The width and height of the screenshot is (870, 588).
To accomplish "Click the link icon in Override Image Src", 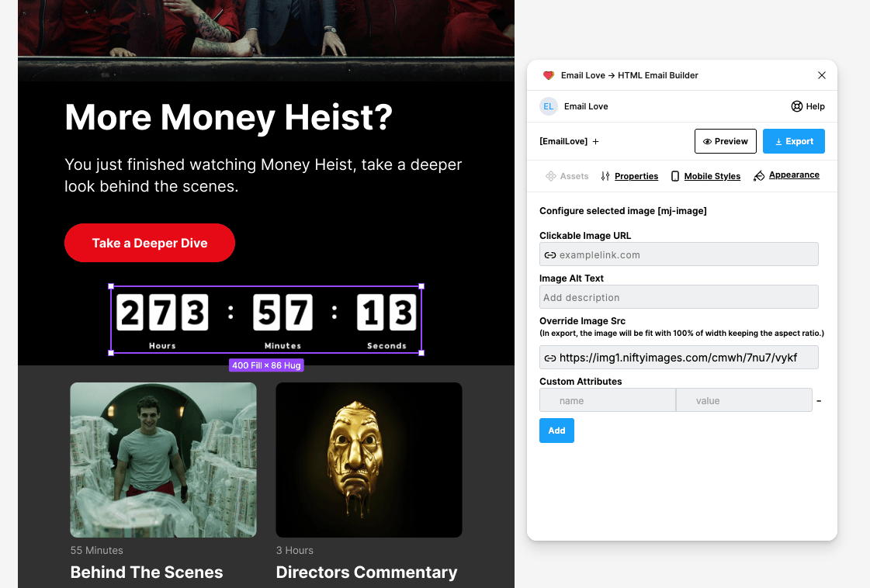I will 549,358.
